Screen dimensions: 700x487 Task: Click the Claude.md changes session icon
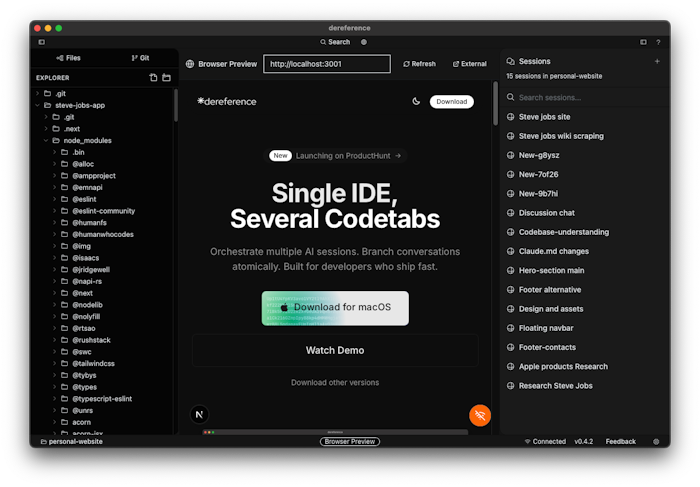tap(511, 251)
